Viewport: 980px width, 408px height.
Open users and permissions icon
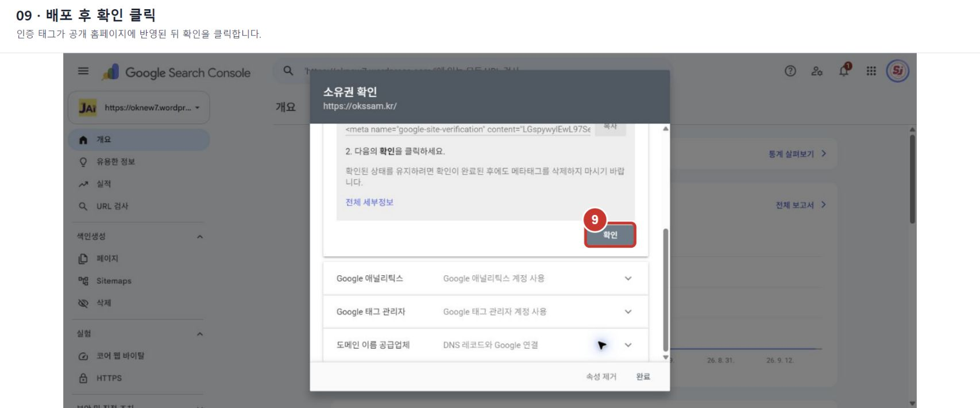817,71
